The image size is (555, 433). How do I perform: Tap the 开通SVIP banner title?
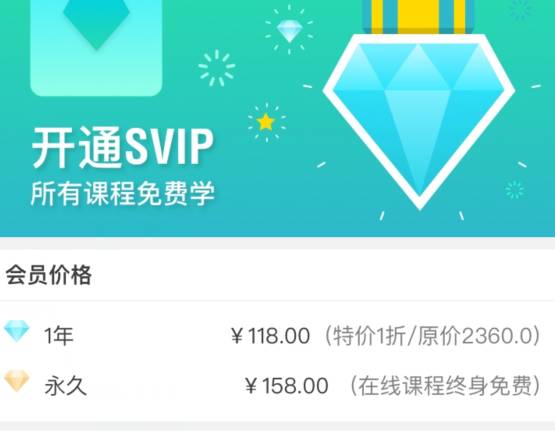[x=123, y=147]
